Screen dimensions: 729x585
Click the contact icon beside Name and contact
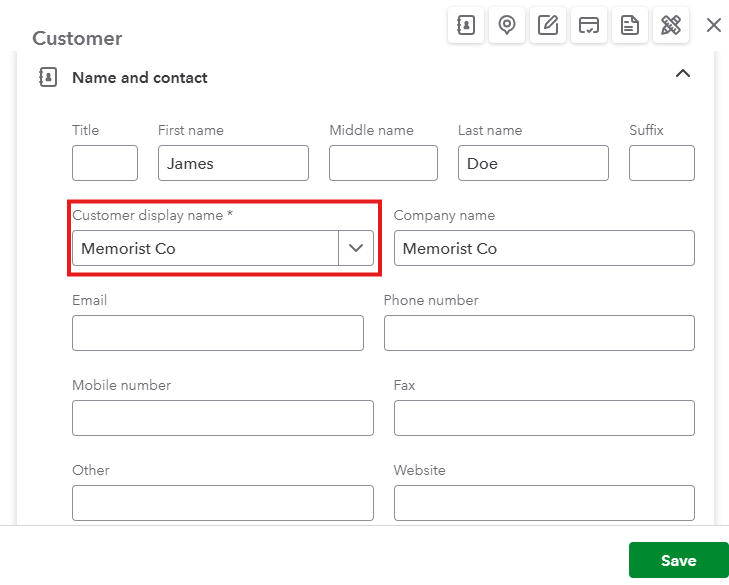[x=47, y=77]
